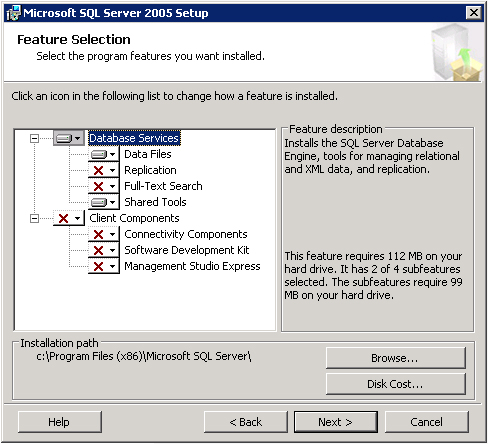Screen dimensions: 488x444
Task: Click the red X beside Connectivity Components
Action: coord(99,234)
